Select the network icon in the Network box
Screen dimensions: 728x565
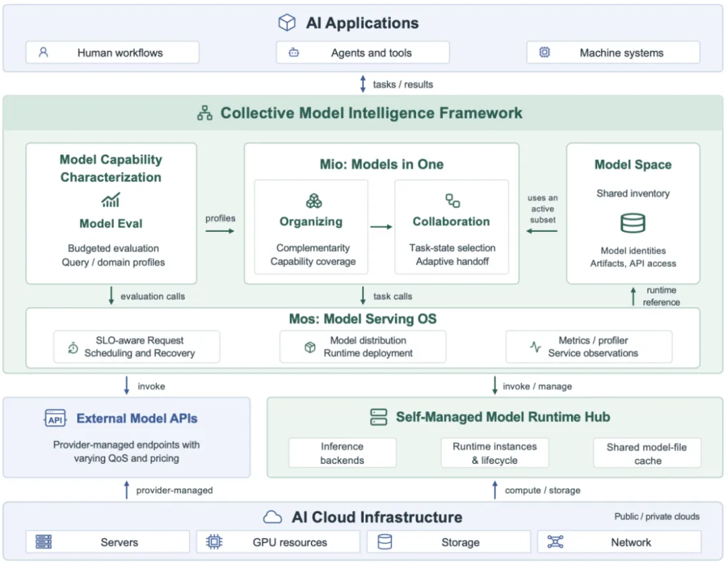point(555,542)
